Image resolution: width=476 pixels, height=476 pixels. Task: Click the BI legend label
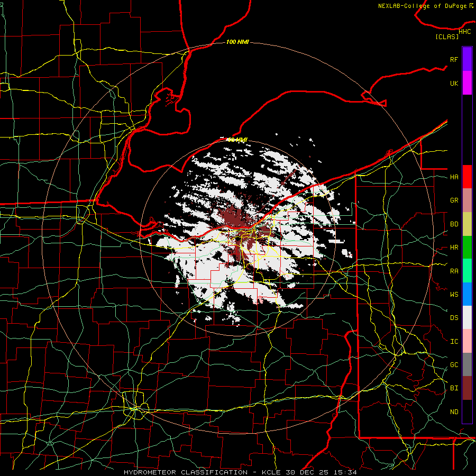tap(454, 388)
